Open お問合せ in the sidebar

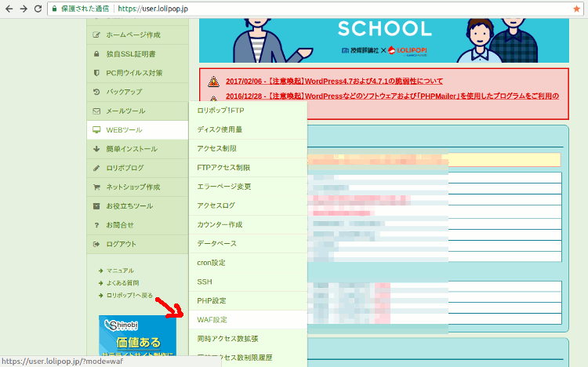(x=137, y=225)
